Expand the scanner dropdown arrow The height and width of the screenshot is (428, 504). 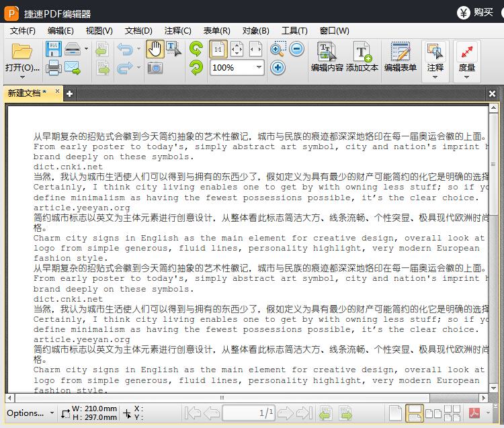(86, 49)
